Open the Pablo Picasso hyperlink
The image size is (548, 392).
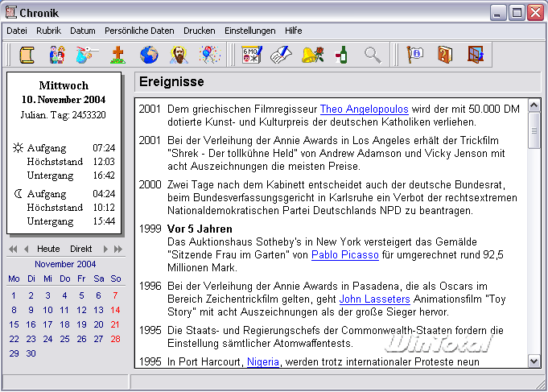(x=344, y=255)
